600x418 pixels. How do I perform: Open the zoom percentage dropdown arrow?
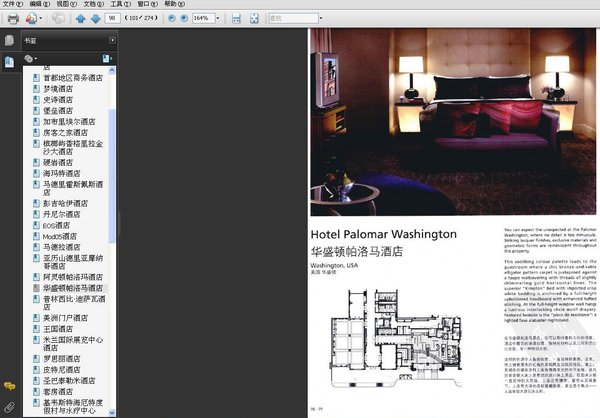[218, 18]
